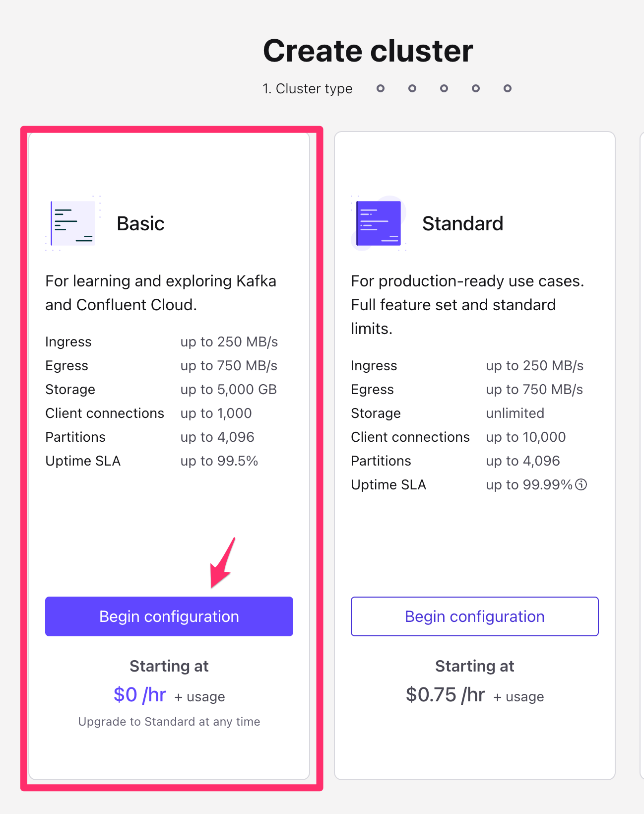Viewport: 644px width, 814px height.
Task: Click Basic plan's Uptime SLA row
Action: tap(152, 461)
